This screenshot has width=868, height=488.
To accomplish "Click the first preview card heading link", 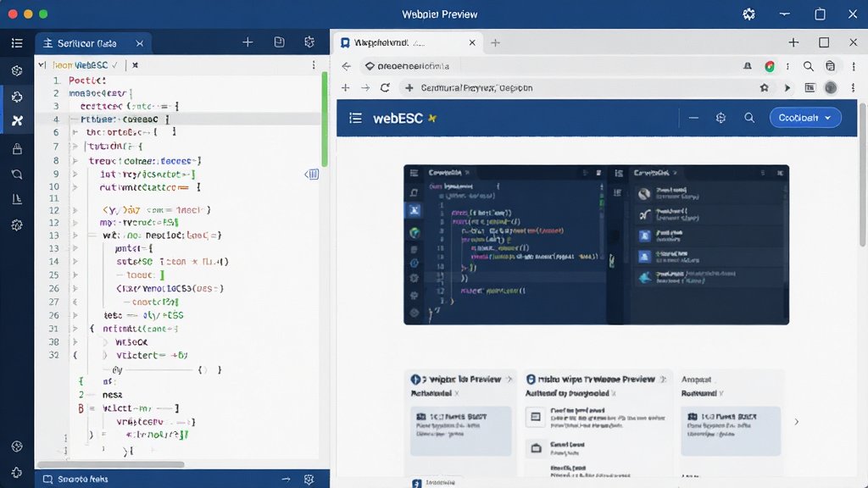I will point(464,380).
